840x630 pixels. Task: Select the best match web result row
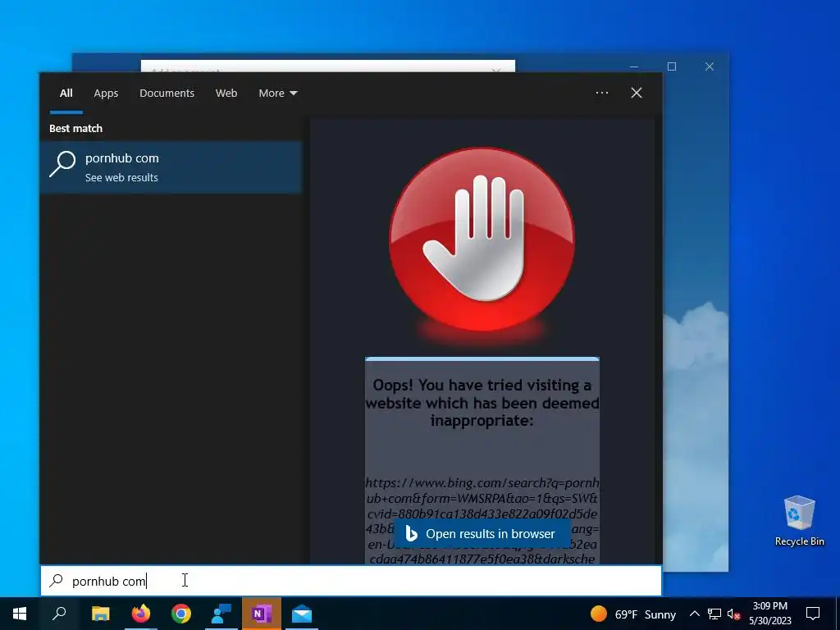click(x=171, y=167)
